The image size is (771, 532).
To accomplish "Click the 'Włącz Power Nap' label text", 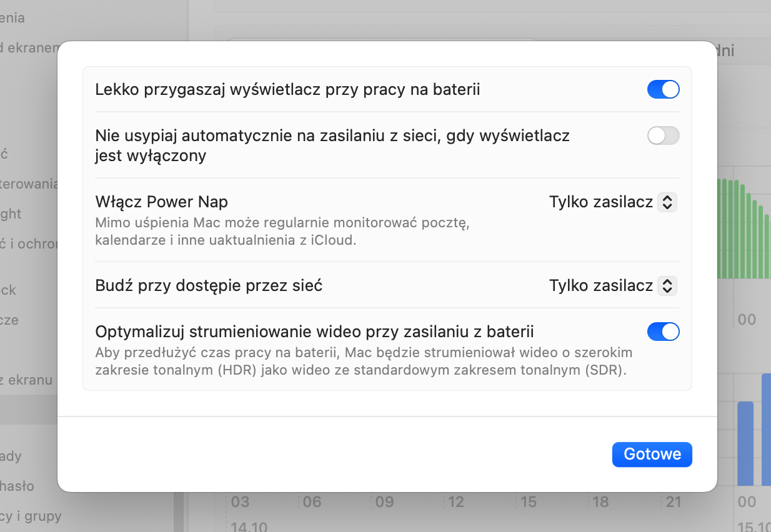I will click(161, 202).
